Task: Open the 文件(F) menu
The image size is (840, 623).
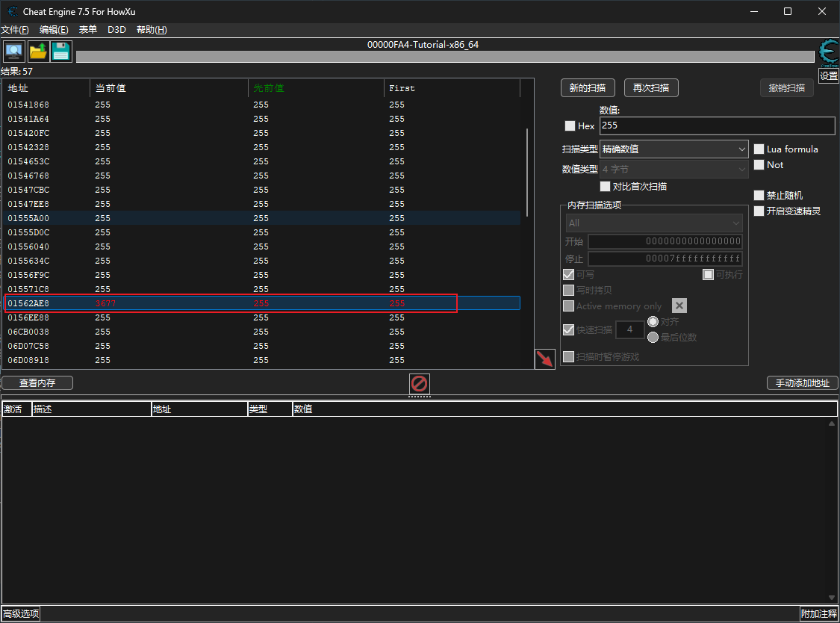Action: pos(15,30)
